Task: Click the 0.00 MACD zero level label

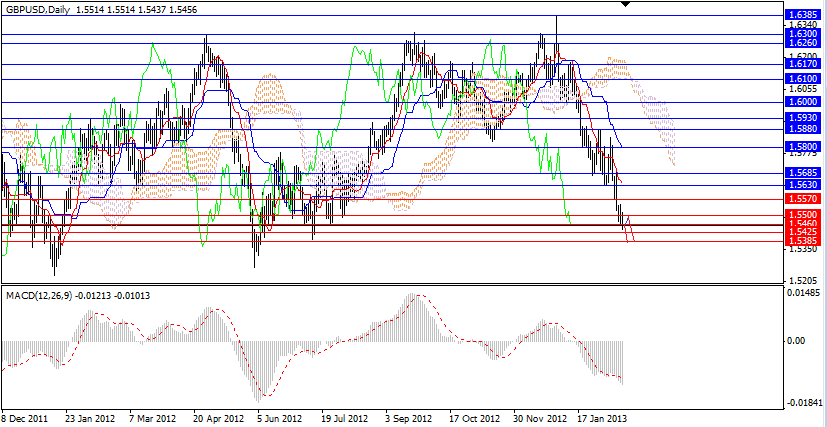Action: 798,341
